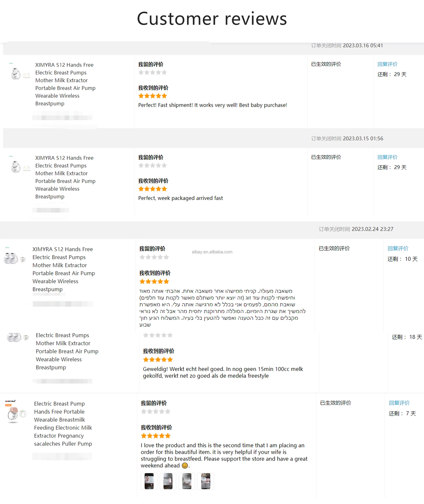Open the second review photo thumbnail
This screenshot has width=424, height=504.
tap(168, 481)
